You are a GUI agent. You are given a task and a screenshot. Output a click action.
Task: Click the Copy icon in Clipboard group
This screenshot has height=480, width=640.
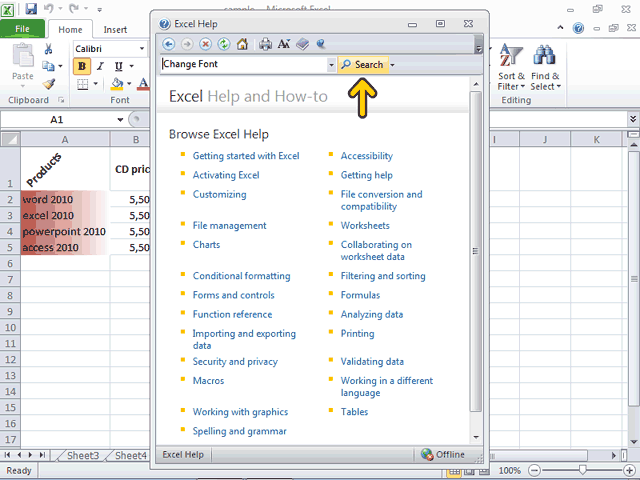(48, 66)
